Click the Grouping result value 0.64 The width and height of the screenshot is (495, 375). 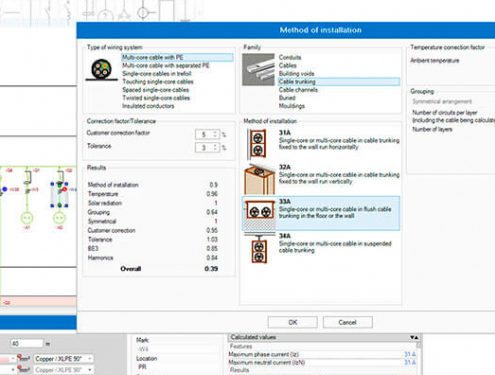tap(212, 212)
